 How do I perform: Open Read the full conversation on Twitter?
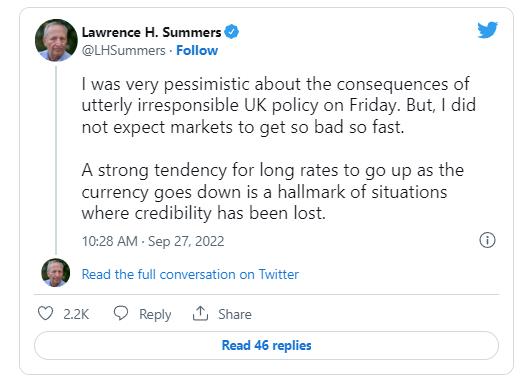(190, 274)
